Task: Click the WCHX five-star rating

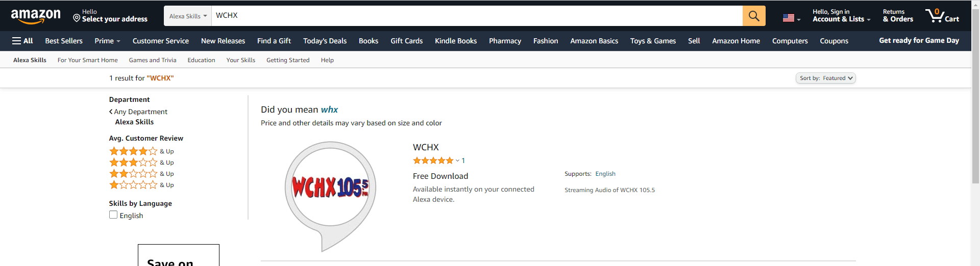Action: click(433, 161)
